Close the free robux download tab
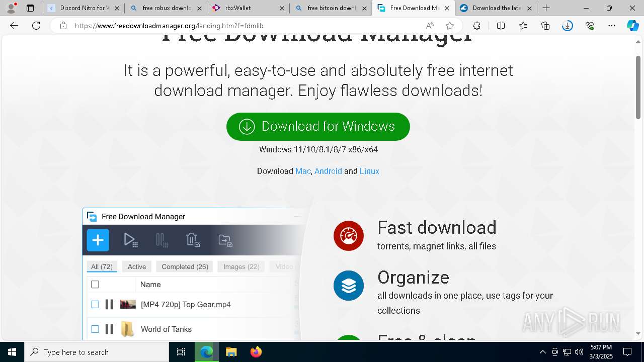The image size is (644, 362). pos(199,8)
